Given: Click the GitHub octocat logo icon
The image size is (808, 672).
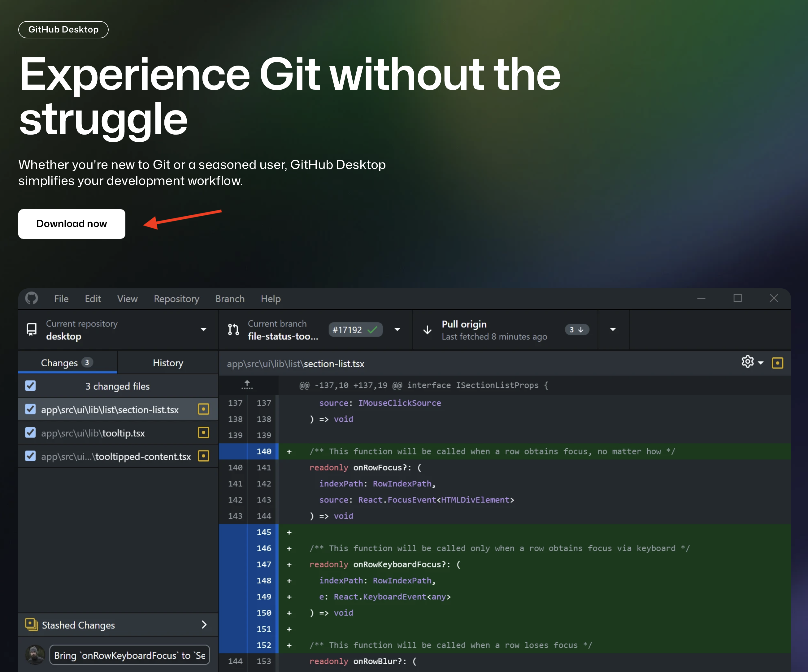Looking at the screenshot, I should (32, 298).
